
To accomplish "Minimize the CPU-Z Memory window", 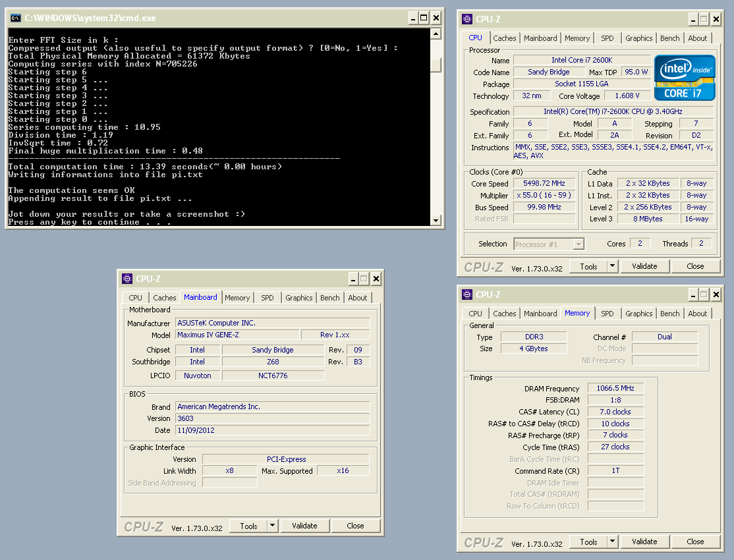I will pos(693,294).
